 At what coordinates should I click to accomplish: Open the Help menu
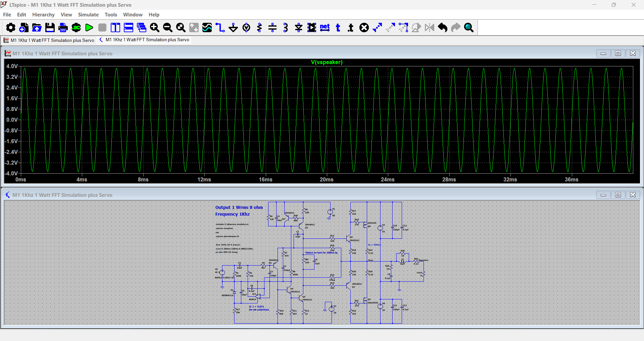tap(154, 15)
